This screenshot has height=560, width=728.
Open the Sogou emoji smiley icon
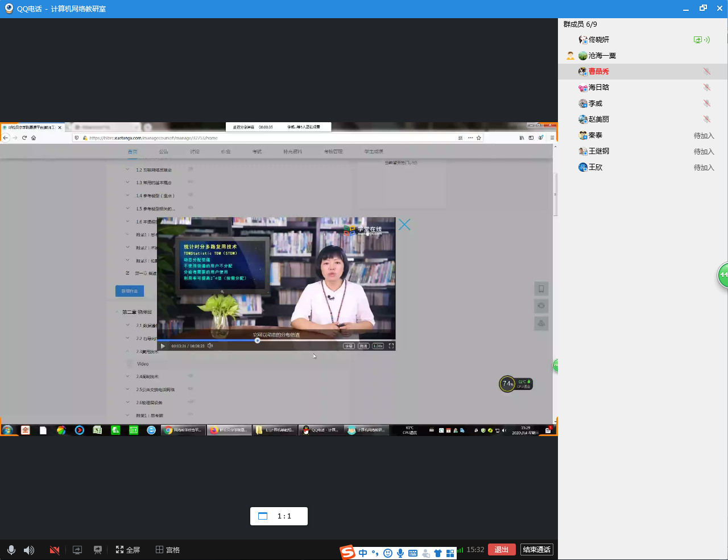pos(388,553)
